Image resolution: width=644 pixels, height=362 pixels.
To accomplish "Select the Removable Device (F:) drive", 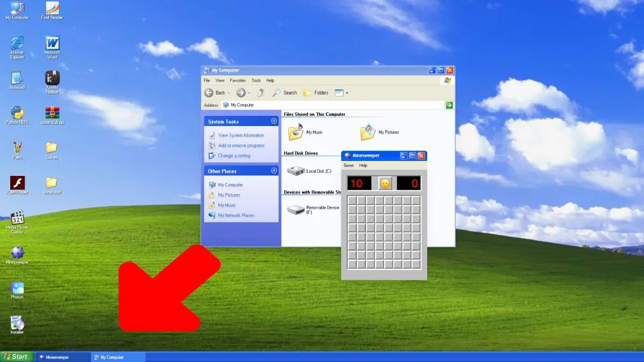I will coord(313,209).
